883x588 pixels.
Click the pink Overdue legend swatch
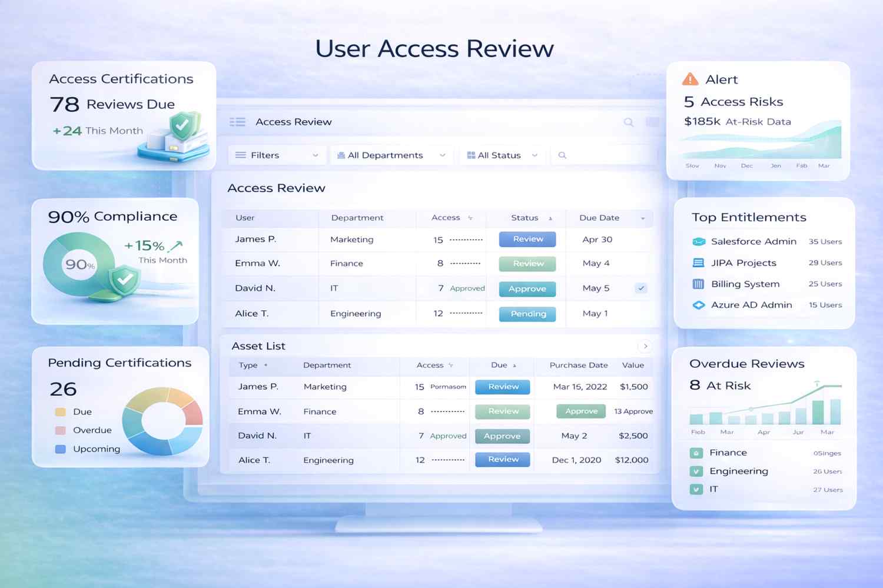(61, 430)
